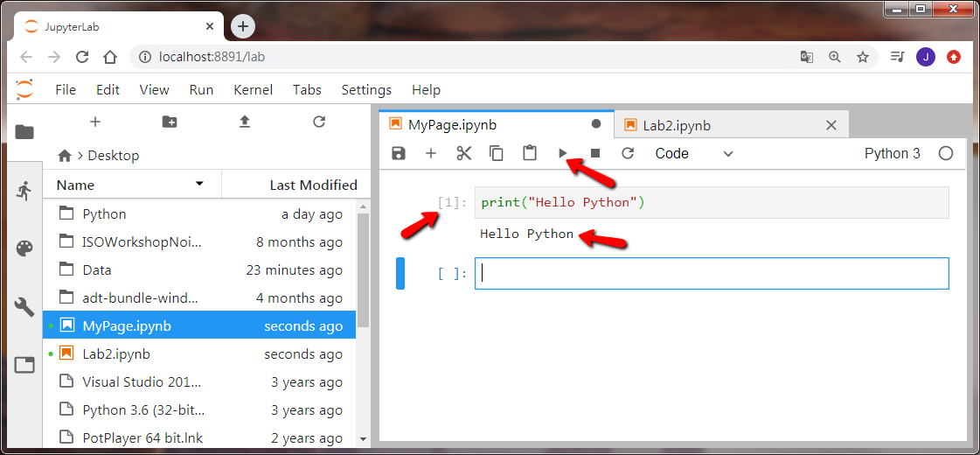980x455 pixels.
Task: Paste cells from clipboard icon
Action: (530, 153)
